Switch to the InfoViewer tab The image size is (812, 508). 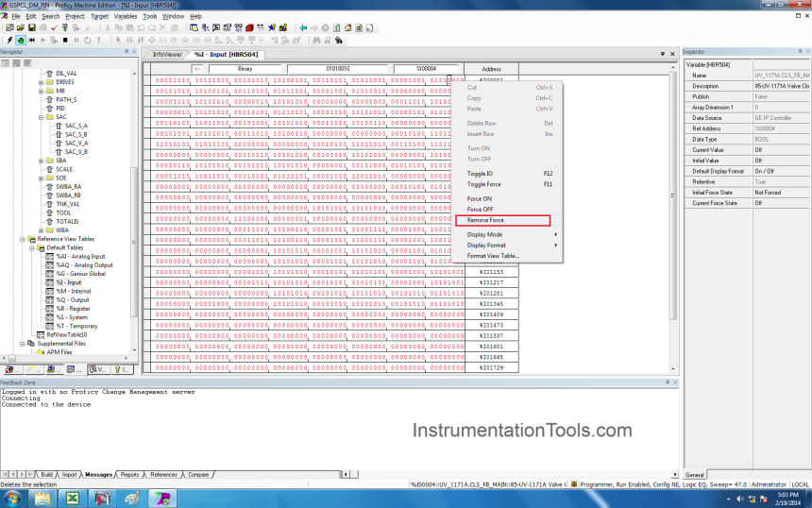[x=167, y=55]
